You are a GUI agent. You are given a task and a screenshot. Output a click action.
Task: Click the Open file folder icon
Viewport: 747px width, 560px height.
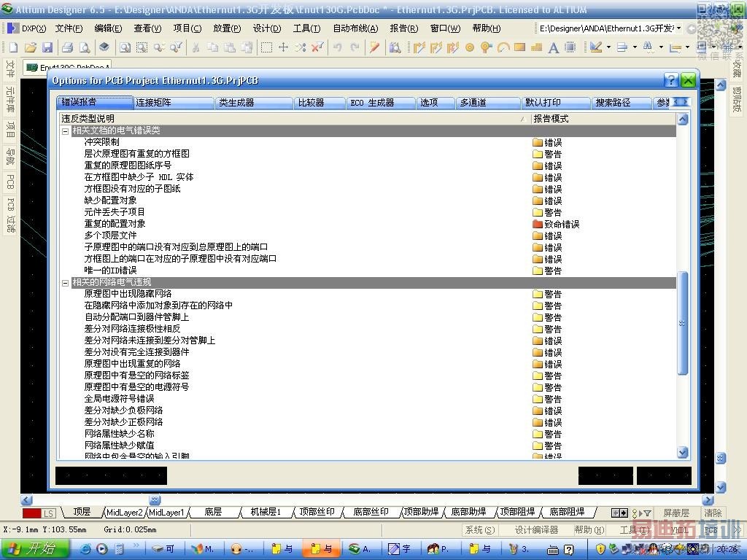point(31,47)
